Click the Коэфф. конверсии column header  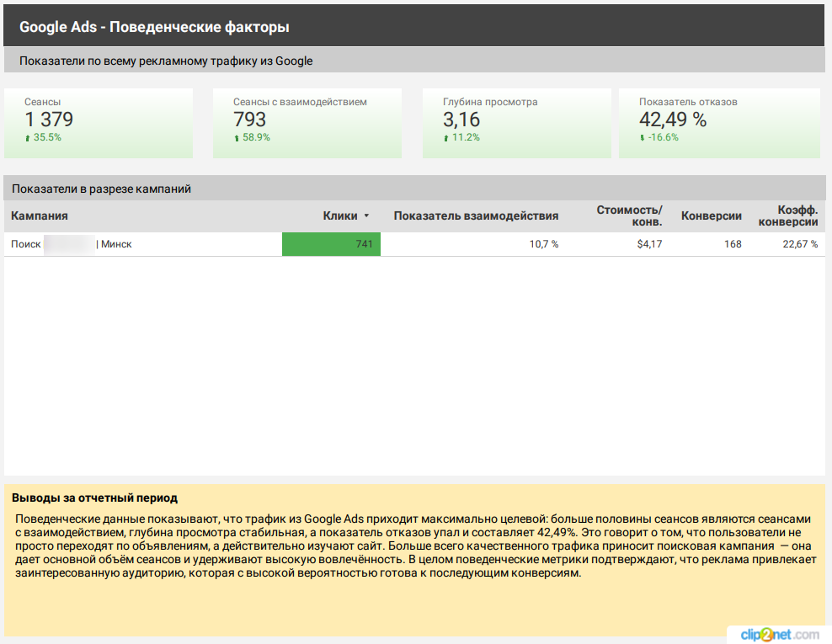[788, 216]
